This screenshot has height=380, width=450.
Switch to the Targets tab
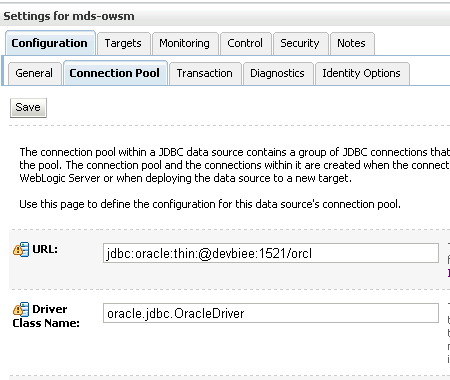[x=123, y=43]
